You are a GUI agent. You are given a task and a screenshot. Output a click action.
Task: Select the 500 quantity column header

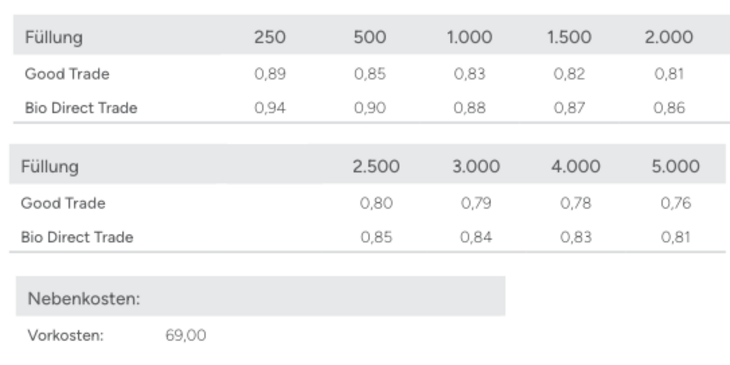point(370,37)
